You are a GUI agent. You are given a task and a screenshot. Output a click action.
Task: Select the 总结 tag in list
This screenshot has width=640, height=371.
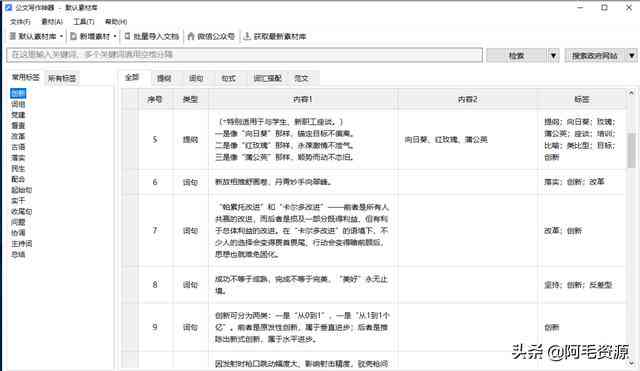(x=18, y=255)
